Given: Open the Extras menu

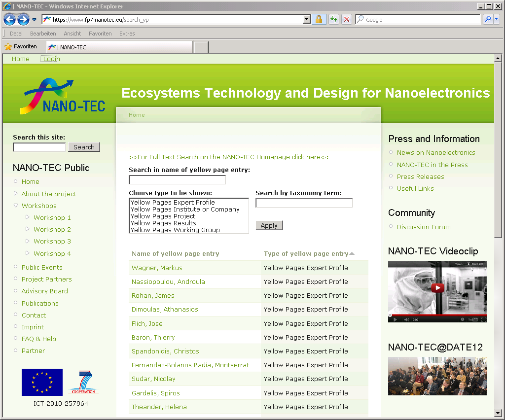Looking at the screenshot, I should pos(127,34).
